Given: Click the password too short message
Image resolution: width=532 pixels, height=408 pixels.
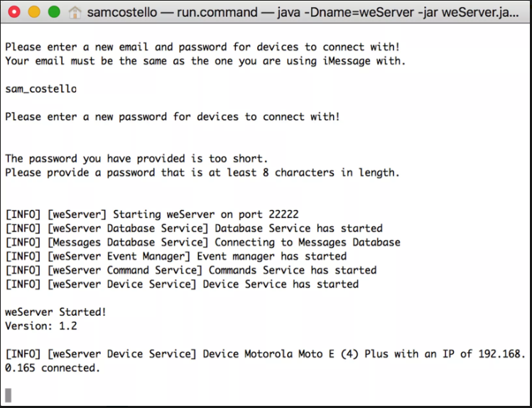Looking at the screenshot, I should pos(137,159).
